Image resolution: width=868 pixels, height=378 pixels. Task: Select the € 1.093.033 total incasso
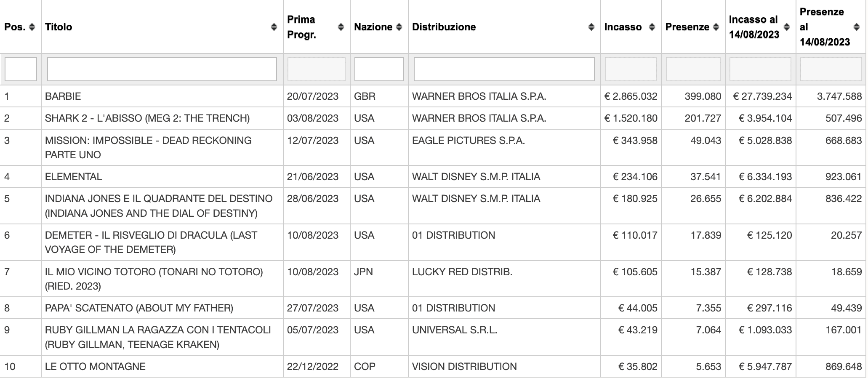(x=766, y=330)
